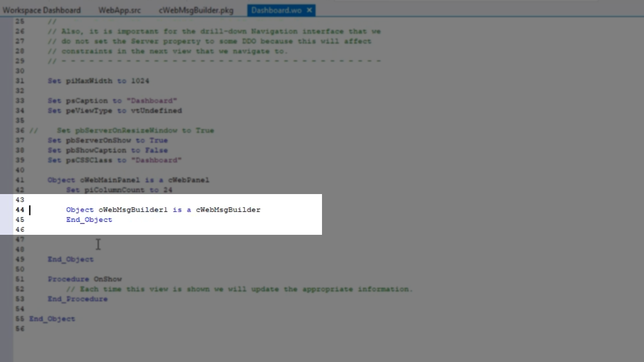
Task: Switch to the Workspace Dashboard tab
Action: click(x=41, y=10)
